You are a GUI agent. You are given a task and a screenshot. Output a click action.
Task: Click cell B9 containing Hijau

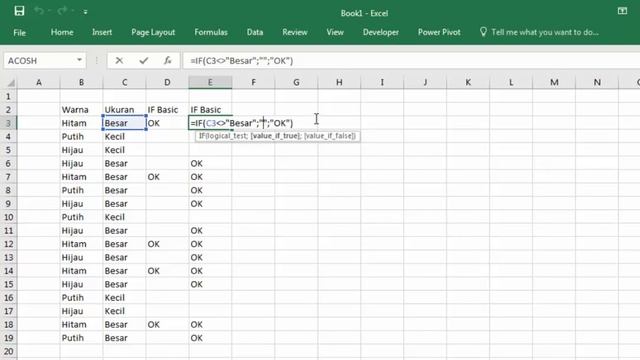click(x=82, y=204)
